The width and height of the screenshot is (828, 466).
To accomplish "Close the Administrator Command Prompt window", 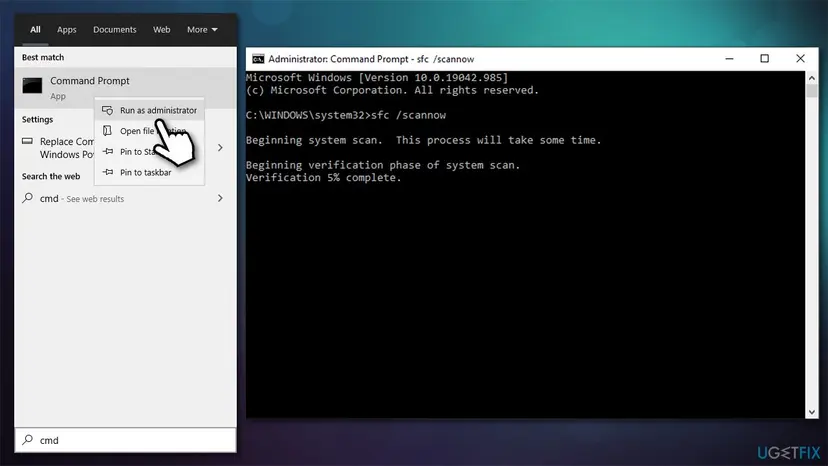I will point(801,59).
